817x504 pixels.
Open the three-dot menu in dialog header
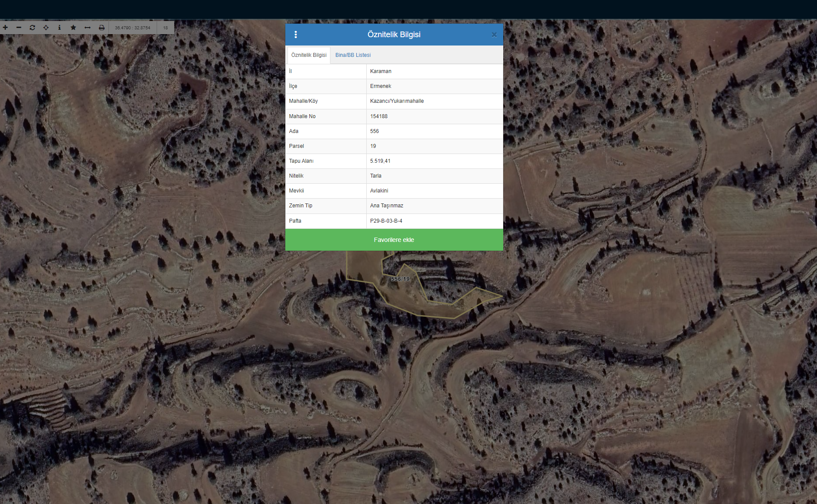pos(296,35)
